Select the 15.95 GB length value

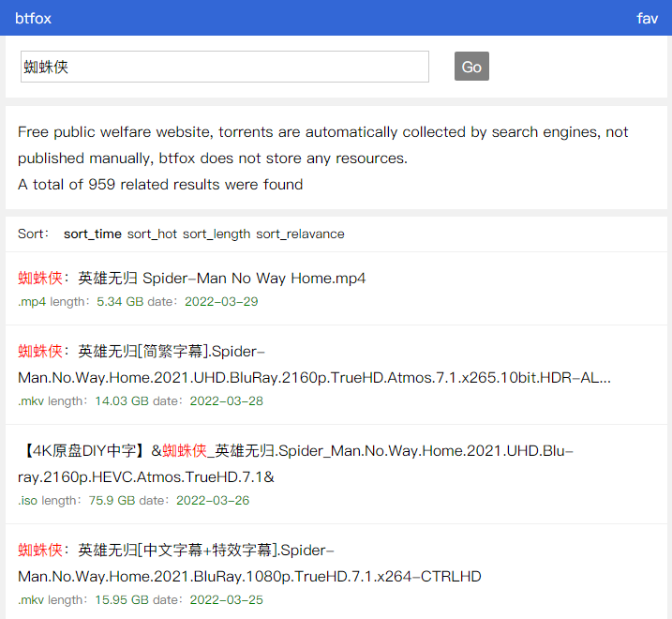(x=122, y=600)
